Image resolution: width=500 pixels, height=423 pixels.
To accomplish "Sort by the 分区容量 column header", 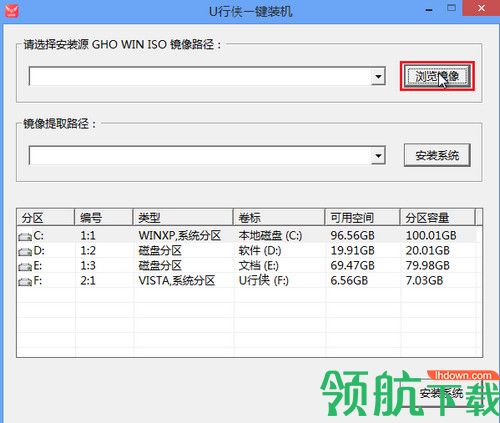I will click(438, 218).
